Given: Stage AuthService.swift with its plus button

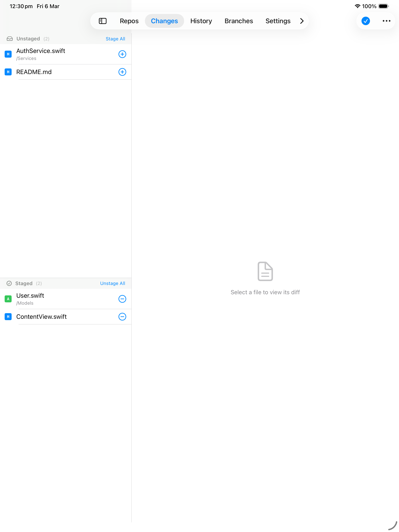Looking at the screenshot, I should tap(122, 54).
